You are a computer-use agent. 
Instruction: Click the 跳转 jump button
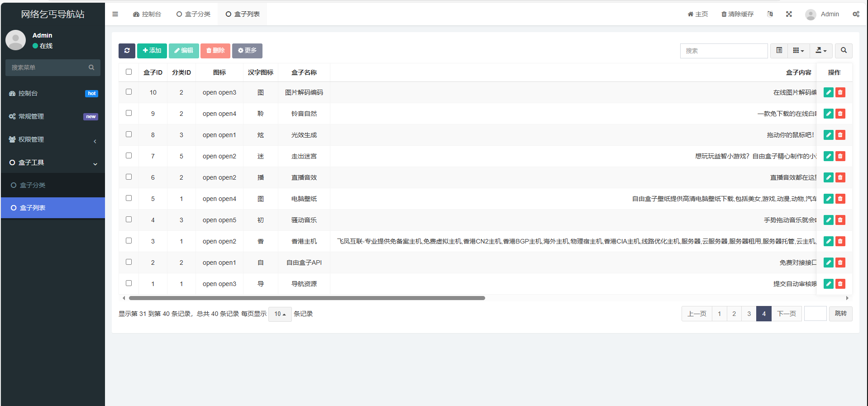click(840, 314)
